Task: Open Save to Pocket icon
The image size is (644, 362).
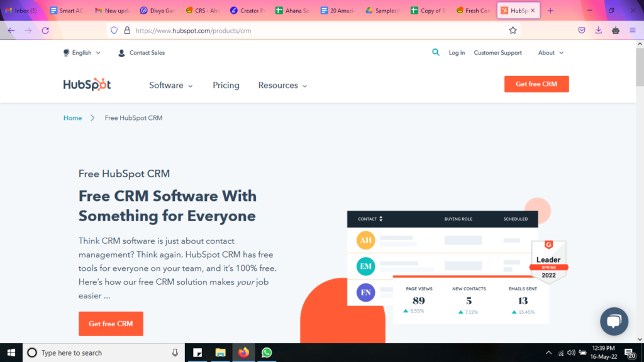Action: point(582,30)
